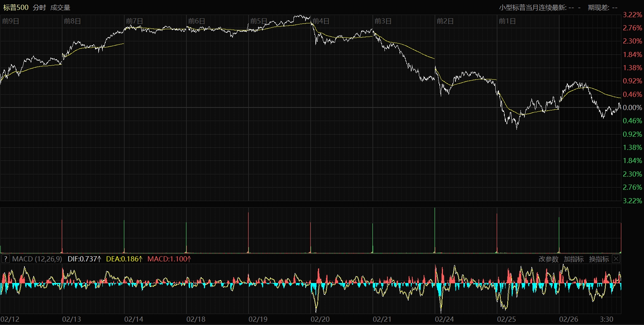Click the 标普500 title label

click(16, 7)
